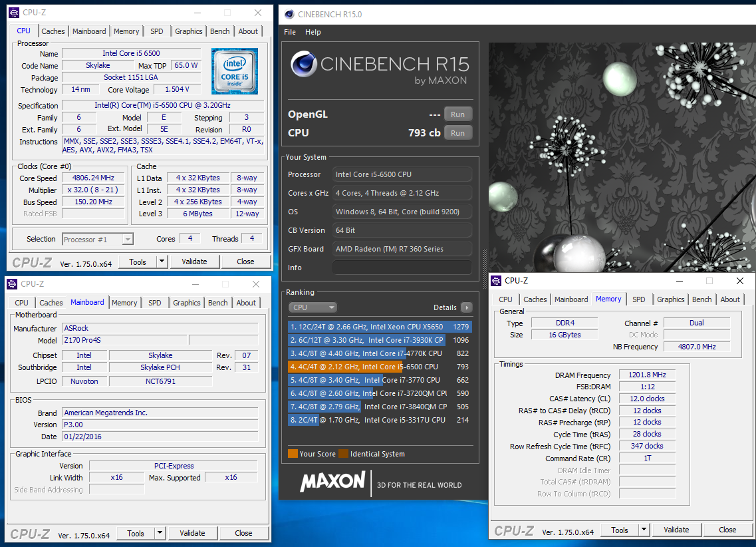Click the CPU-Z app icon in Mainboard window title
This screenshot has height=547, width=756.
click(x=13, y=284)
